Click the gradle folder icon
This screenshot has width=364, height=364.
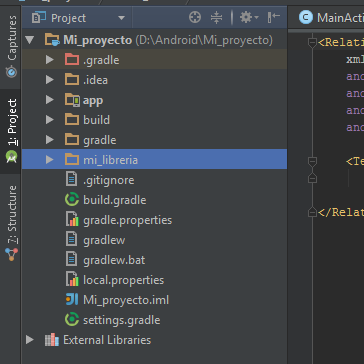click(x=72, y=140)
